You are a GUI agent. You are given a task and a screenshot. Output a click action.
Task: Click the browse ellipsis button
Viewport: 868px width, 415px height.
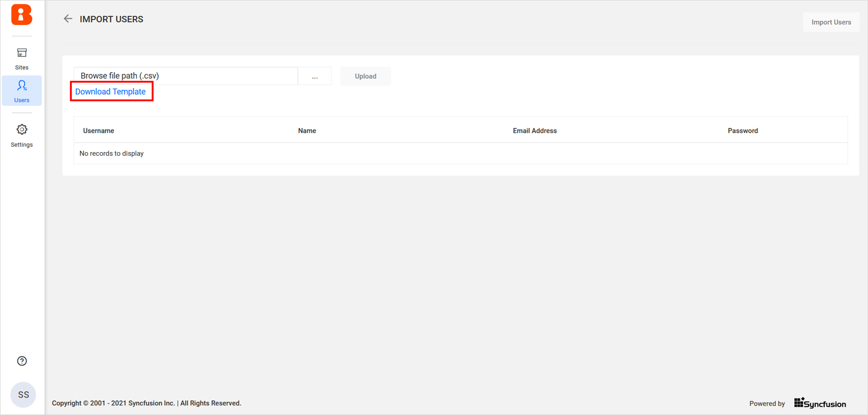(315, 76)
